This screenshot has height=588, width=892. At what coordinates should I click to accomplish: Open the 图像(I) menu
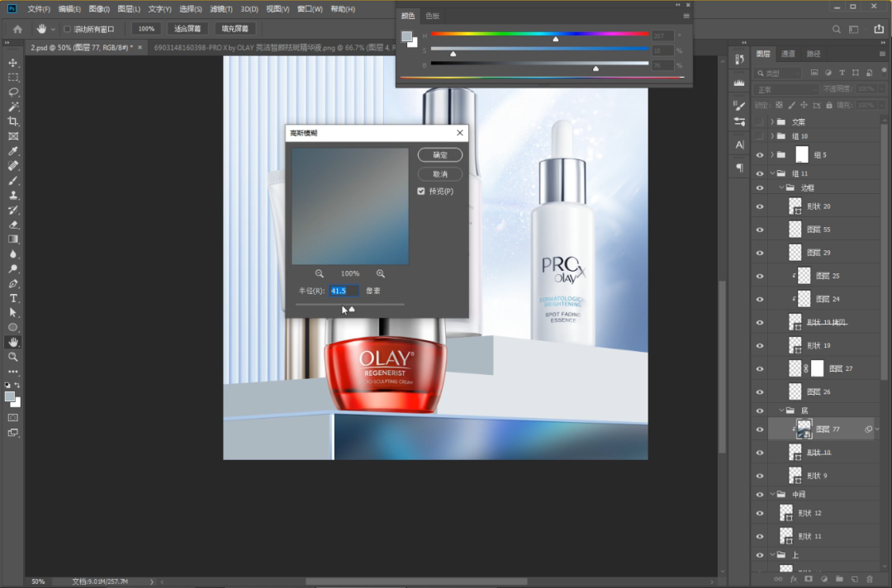99,9
